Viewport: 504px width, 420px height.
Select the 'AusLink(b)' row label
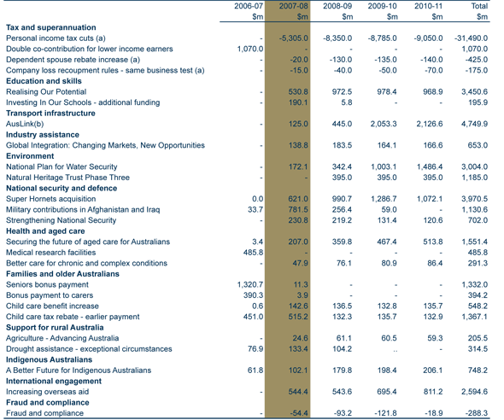(x=25, y=124)
